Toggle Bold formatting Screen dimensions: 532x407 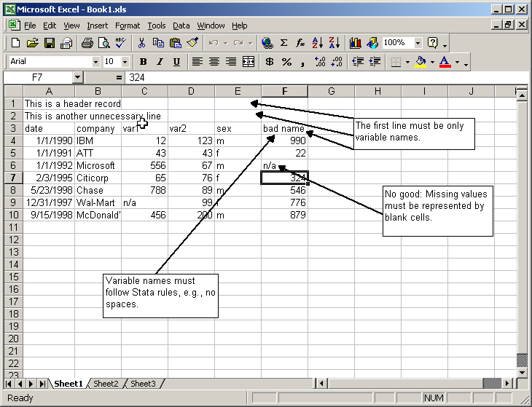coord(143,62)
